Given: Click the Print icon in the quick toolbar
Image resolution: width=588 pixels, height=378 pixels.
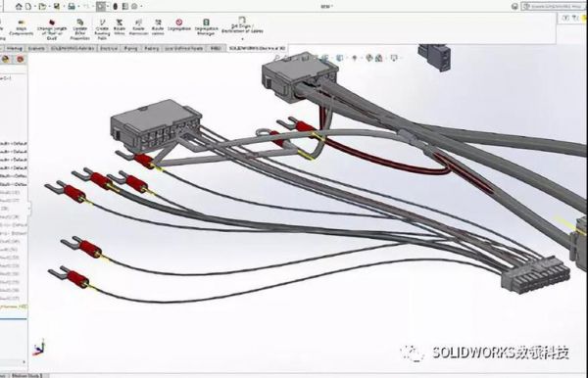Looking at the screenshot, I should [x=72, y=6].
